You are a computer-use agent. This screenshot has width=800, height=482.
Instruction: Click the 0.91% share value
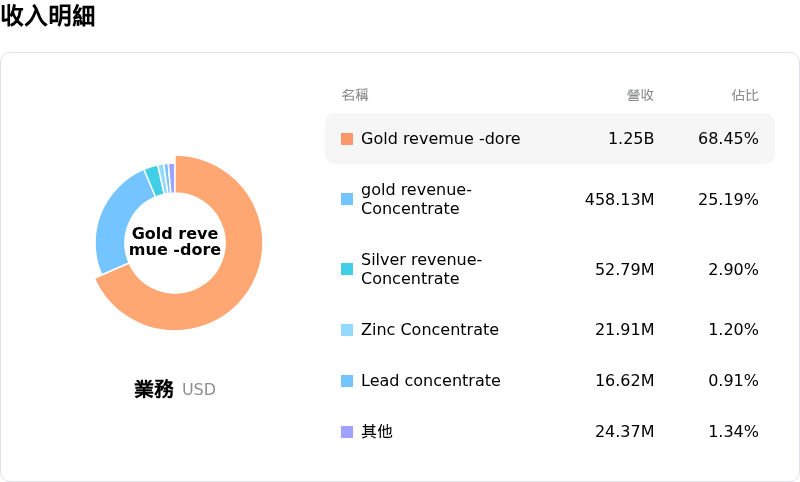[733, 380]
